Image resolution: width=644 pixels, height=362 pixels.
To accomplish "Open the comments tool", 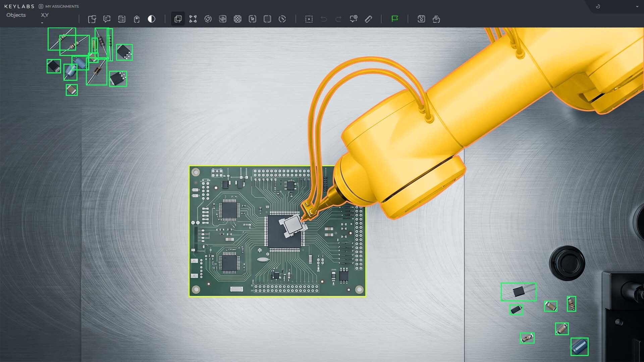I will coord(107,19).
